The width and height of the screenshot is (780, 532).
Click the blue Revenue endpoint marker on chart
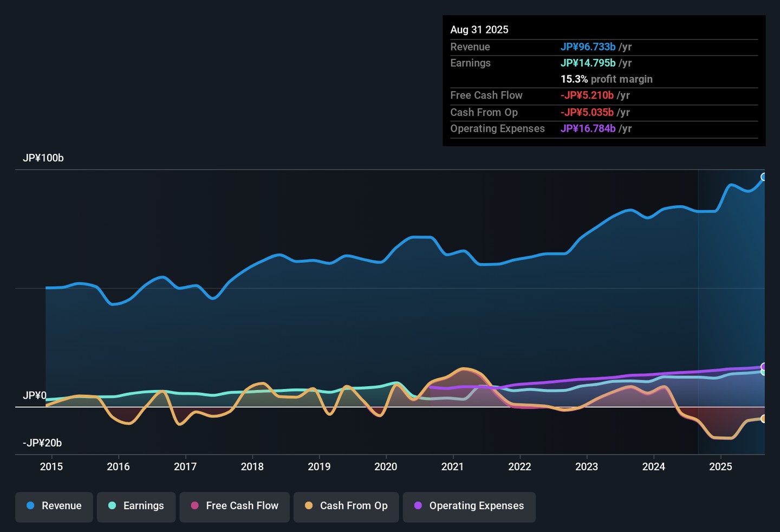pos(764,177)
